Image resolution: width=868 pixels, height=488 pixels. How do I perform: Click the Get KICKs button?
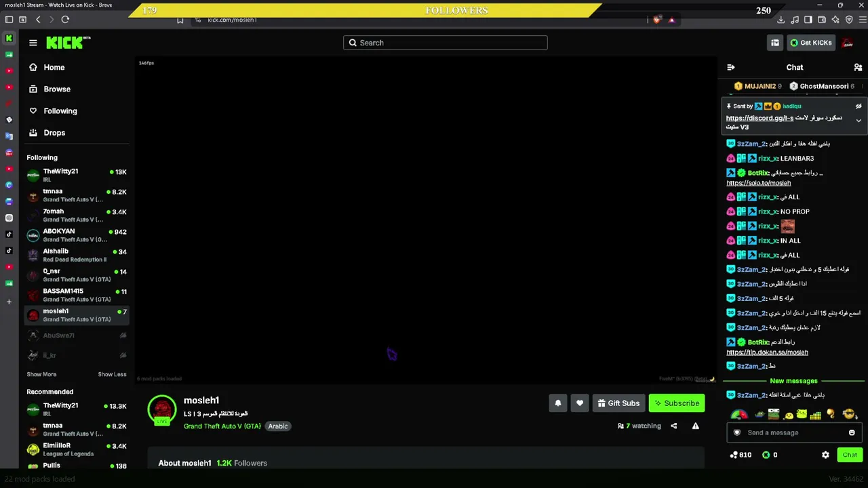point(810,43)
